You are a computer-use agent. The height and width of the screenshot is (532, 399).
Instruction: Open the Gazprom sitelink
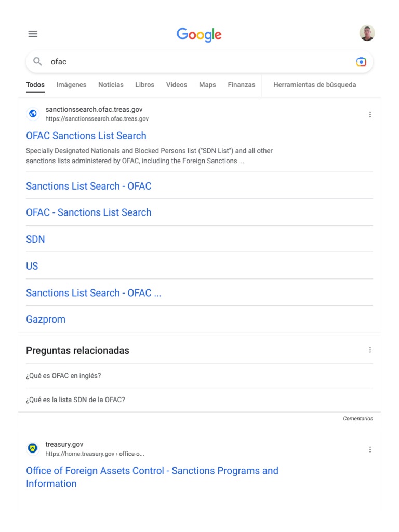(x=46, y=320)
